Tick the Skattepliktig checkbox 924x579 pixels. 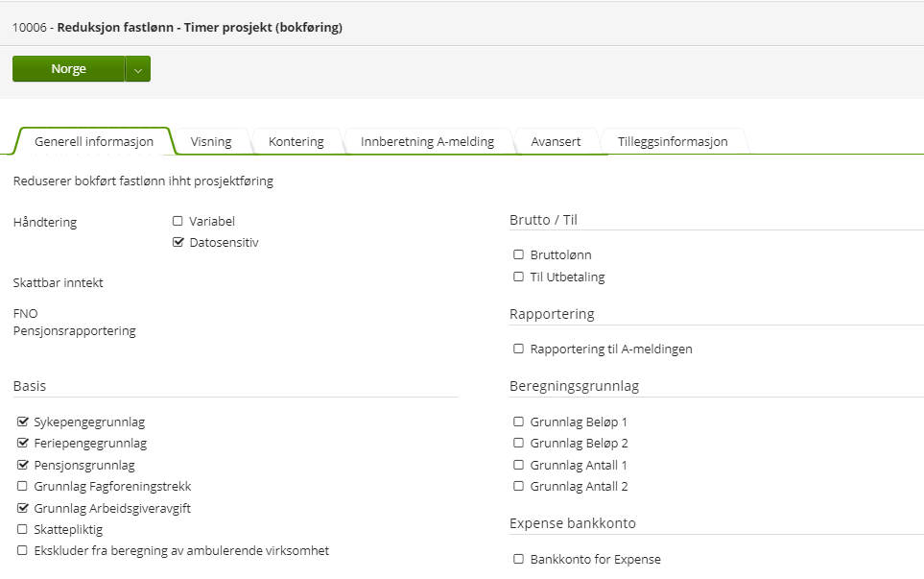click(x=22, y=529)
